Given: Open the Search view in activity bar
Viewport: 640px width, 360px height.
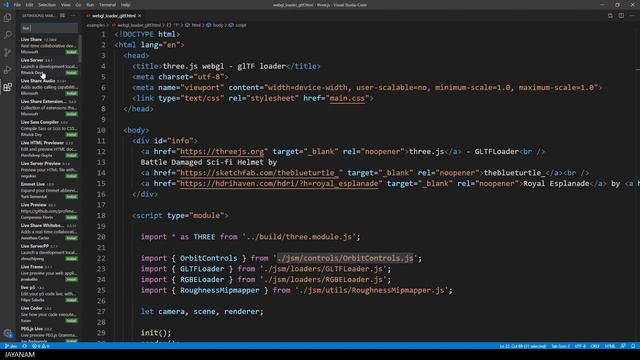Looking at the screenshot, I should pos(7,35).
